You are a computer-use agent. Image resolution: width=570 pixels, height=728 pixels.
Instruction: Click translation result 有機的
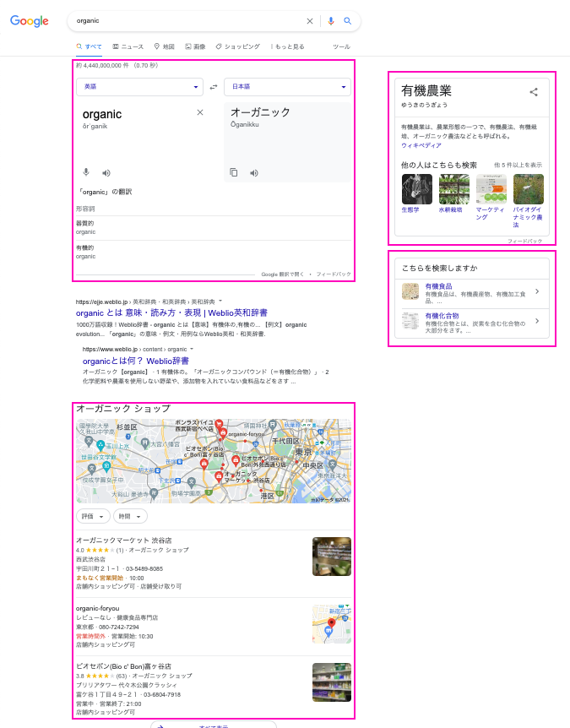85,248
